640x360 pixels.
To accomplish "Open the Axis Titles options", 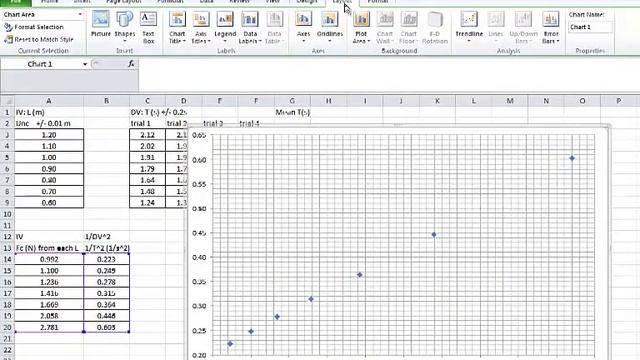I will click(201, 28).
